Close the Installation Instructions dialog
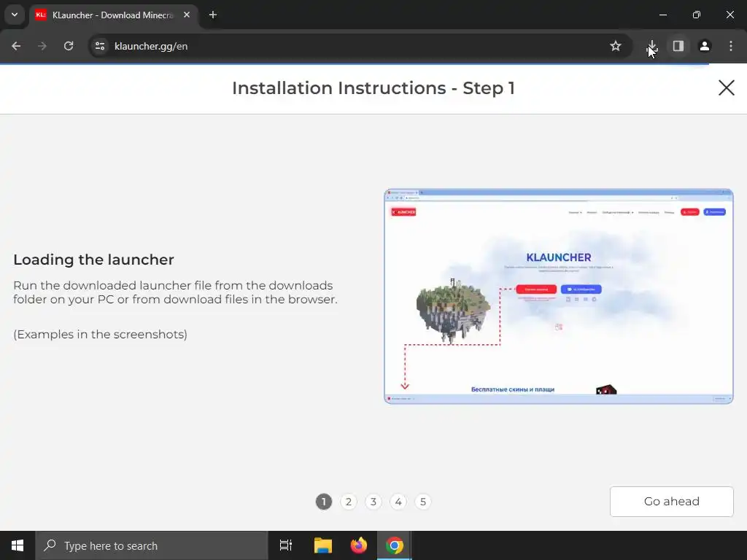This screenshot has width=747, height=560. [726, 87]
